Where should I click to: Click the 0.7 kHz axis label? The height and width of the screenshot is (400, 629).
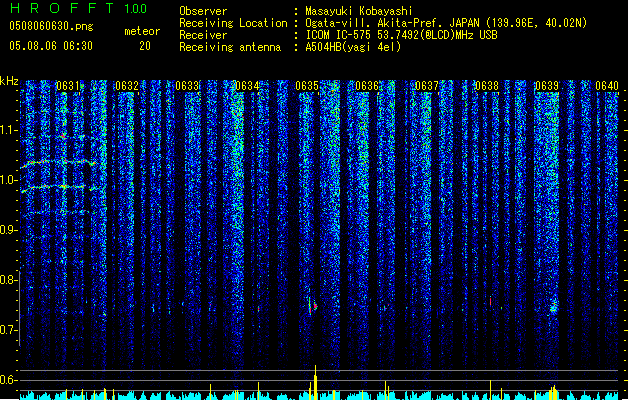[x=8, y=330]
